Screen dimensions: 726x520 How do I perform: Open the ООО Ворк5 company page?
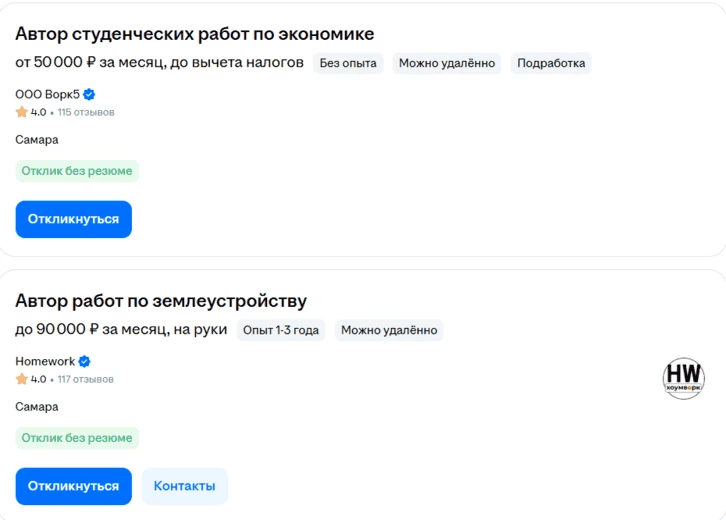pyautogui.click(x=47, y=94)
